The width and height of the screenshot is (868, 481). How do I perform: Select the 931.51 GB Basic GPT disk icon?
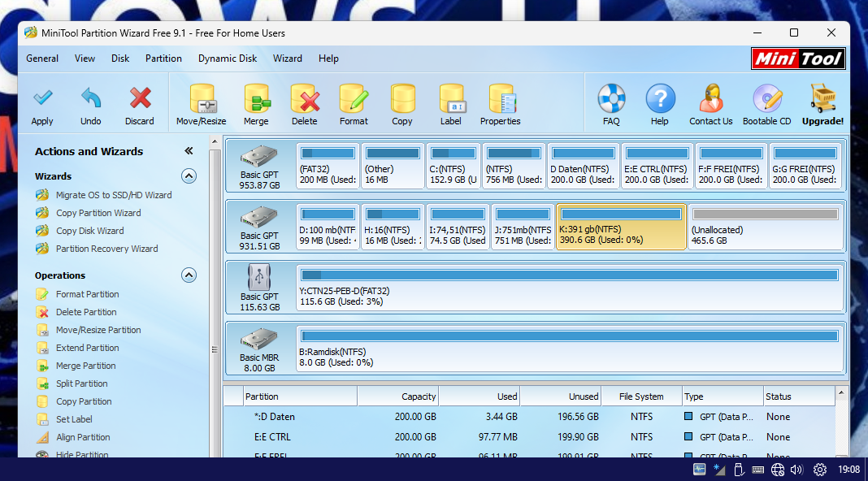[259, 217]
